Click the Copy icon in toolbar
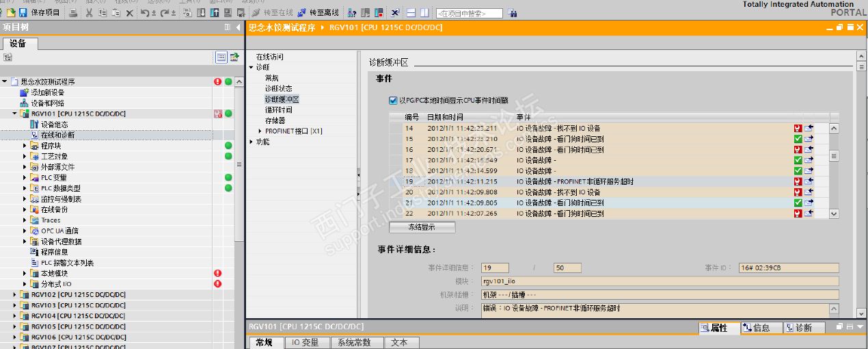Screen dimensions: 868x349 (x=103, y=12)
